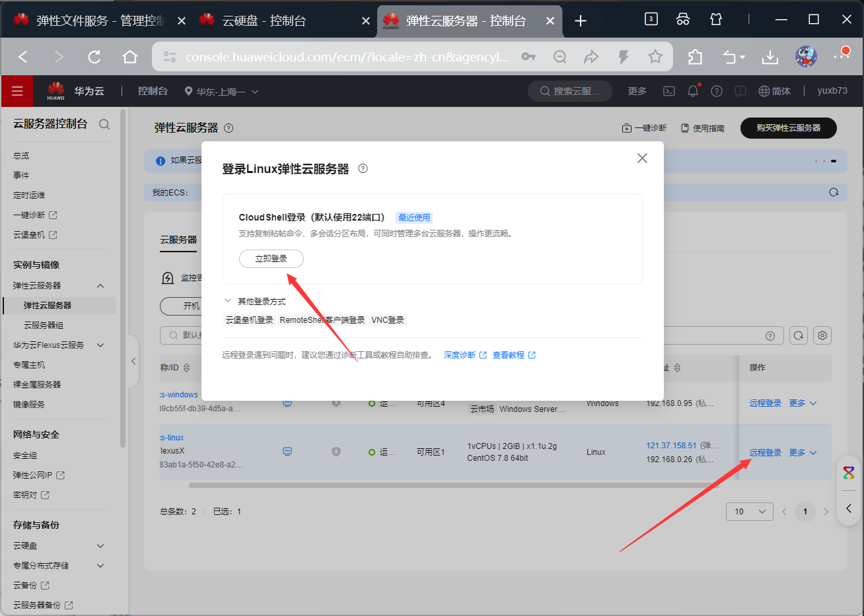Click 远程登录 for the Windows server row
This screenshot has height=616, width=864.
click(x=765, y=403)
